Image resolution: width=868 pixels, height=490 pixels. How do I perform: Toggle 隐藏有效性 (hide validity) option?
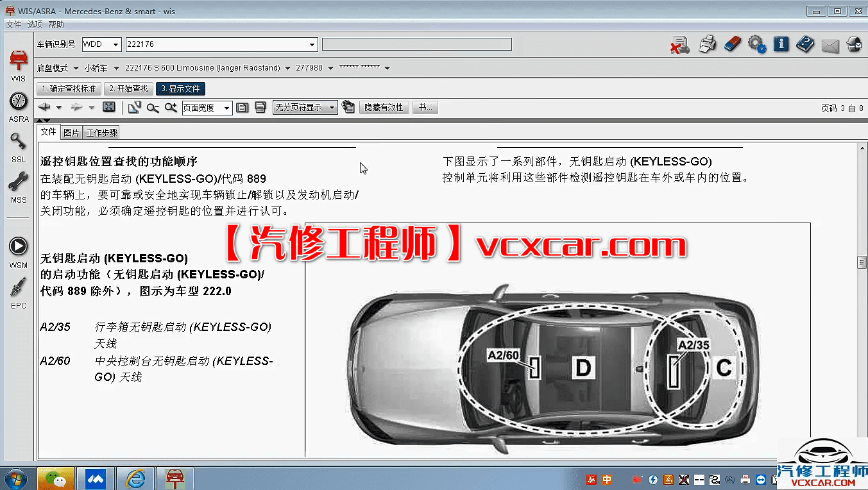click(x=384, y=107)
